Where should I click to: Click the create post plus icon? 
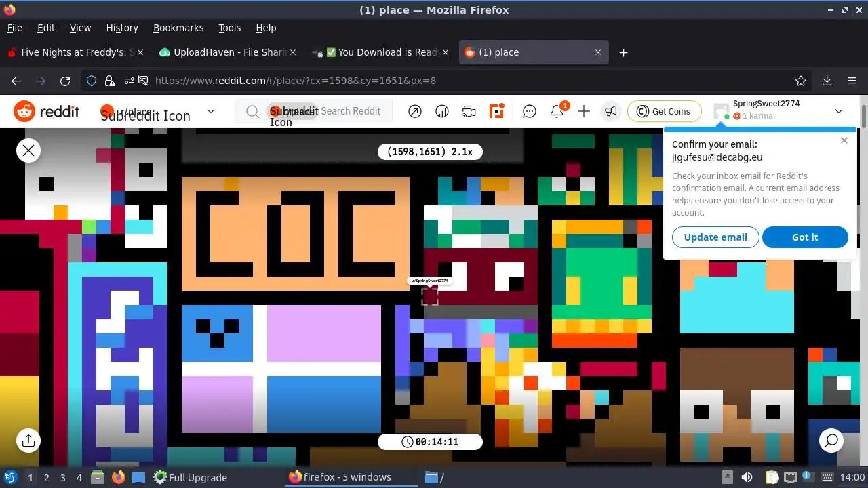point(584,112)
